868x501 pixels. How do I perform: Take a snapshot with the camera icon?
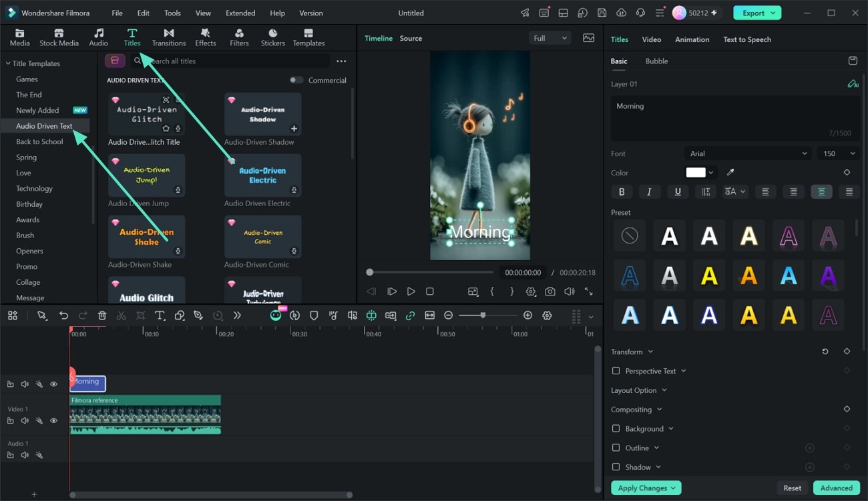coord(550,292)
